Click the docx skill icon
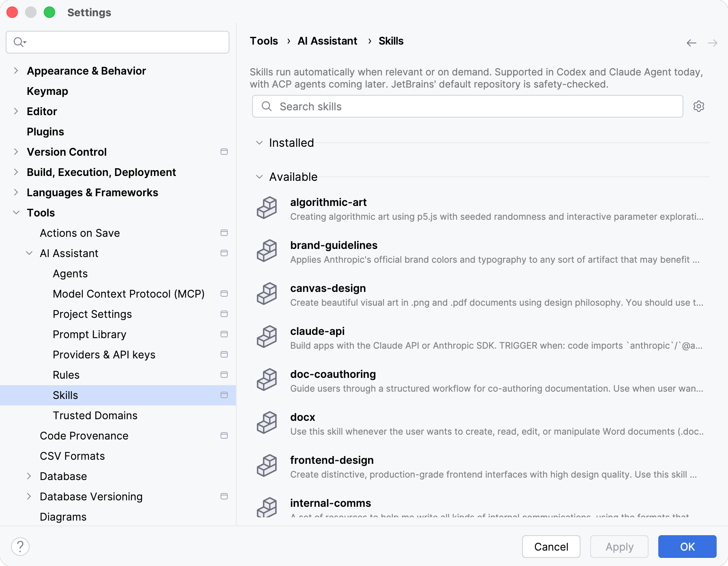The width and height of the screenshot is (728, 566). [x=267, y=422]
